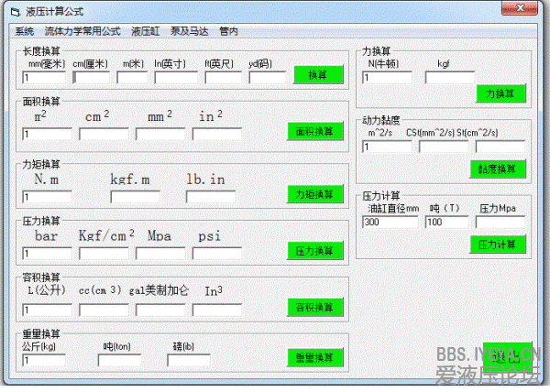Open the 系统 menu
Viewport: 550px width, 392px height.
(x=24, y=31)
